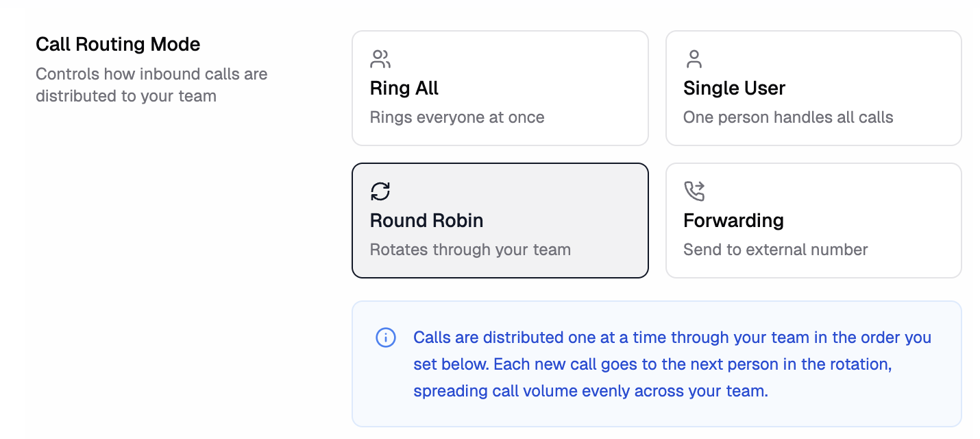Click "Send to external number" description

coord(775,250)
